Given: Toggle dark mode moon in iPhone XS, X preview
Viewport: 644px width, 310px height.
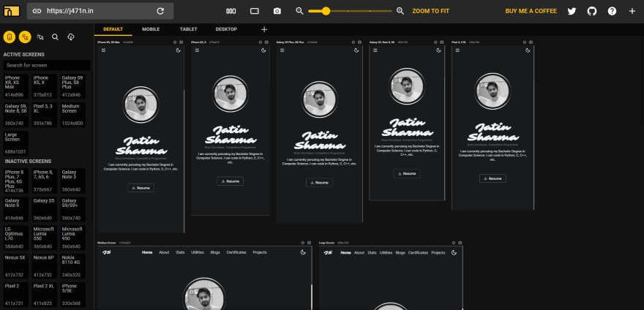Looking at the screenshot, I should click(263, 50).
